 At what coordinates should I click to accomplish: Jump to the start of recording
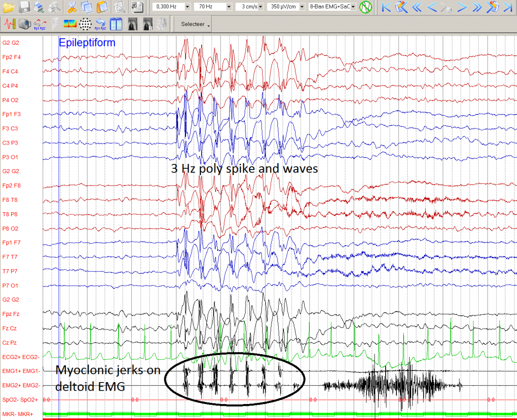tap(386, 7)
